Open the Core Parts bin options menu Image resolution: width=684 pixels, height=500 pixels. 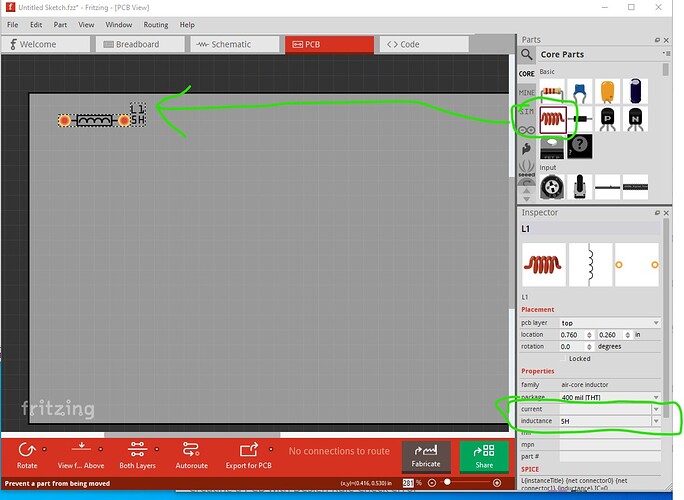(666, 54)
